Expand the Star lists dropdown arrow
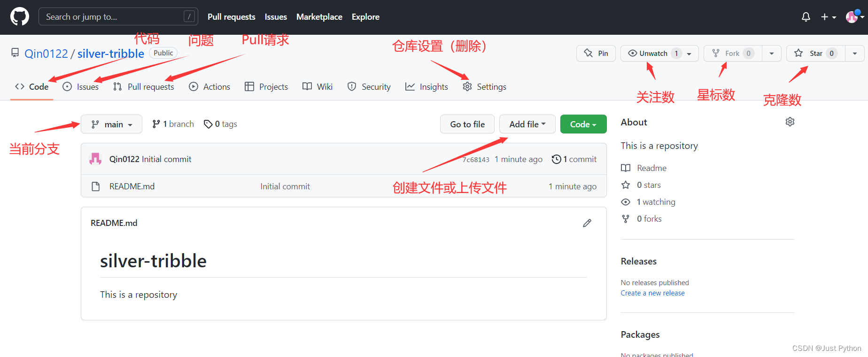This screenshot has height=357, width=868. click(855, 53)
